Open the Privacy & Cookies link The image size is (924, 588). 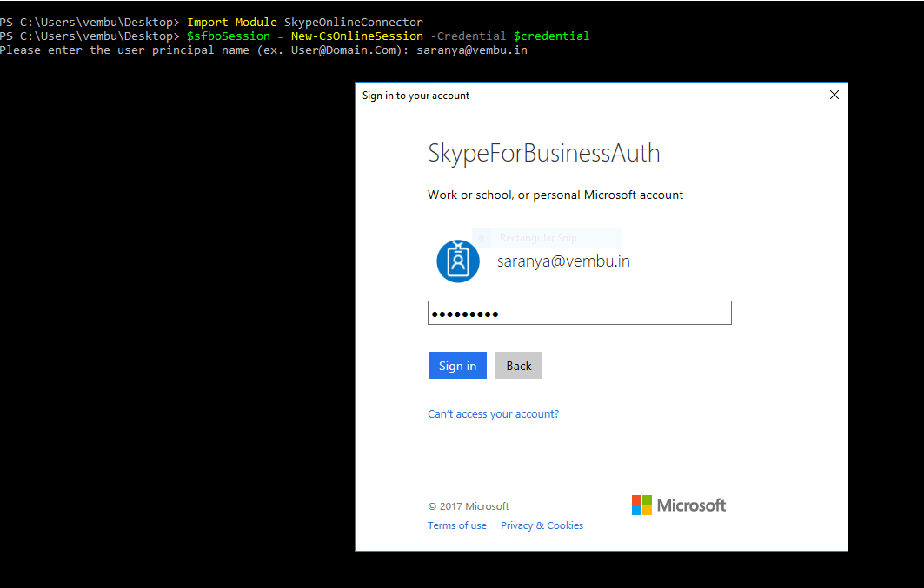coord(542,525)
